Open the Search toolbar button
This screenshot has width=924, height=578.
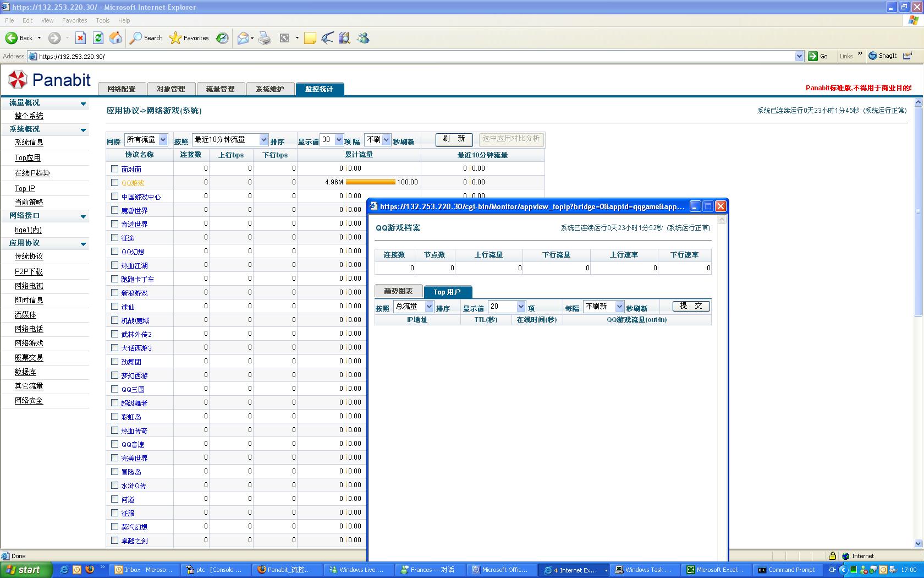tap(146, 38)
